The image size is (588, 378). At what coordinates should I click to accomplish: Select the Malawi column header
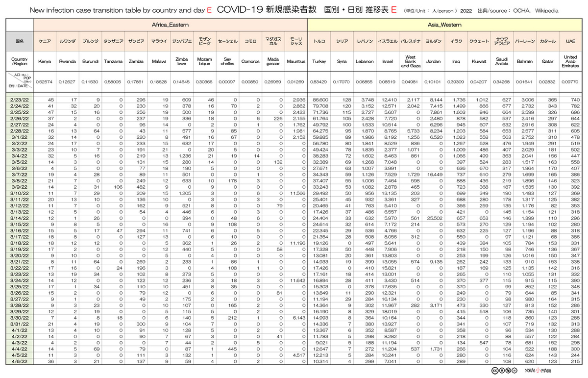tap(159, 62)
